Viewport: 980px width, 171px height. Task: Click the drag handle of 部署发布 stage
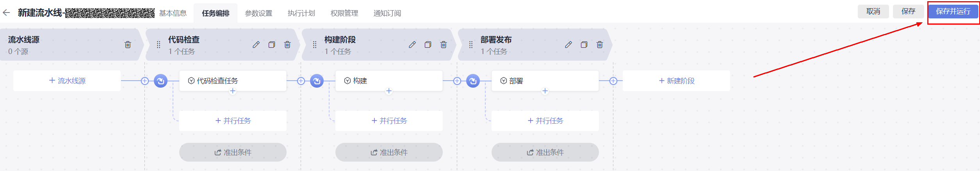coord(471,45)
